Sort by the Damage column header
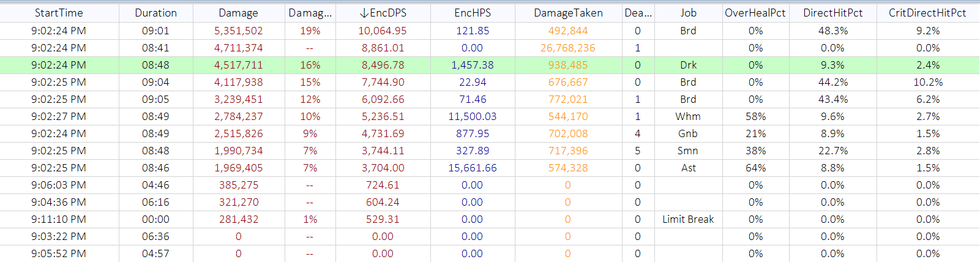980x262 pixels. tap(238, 13)
